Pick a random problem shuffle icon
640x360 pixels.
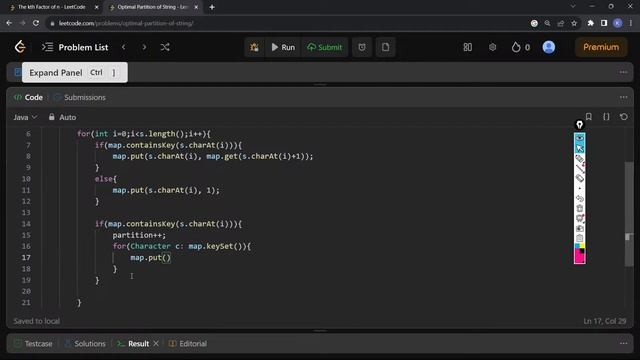click(x=165, y=47)
